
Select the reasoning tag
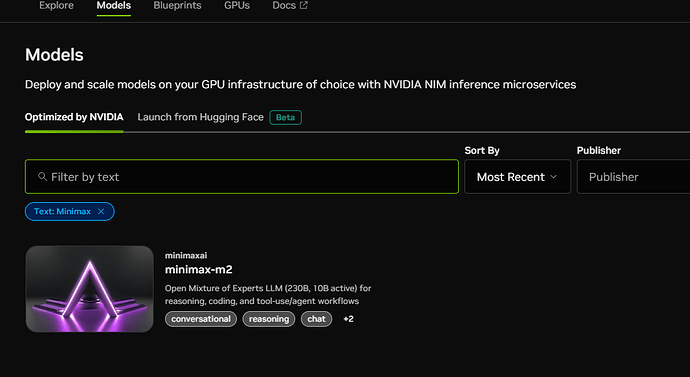[269, 319]
